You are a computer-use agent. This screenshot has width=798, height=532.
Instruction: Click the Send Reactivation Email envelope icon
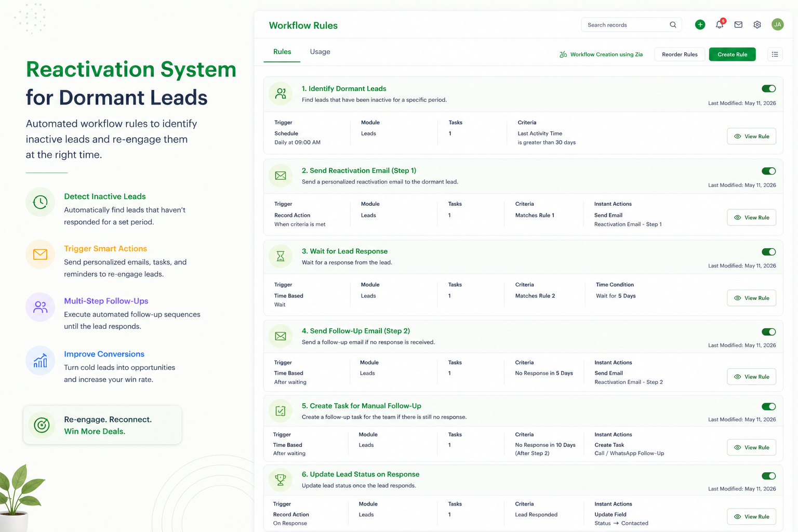click(281, 176)
